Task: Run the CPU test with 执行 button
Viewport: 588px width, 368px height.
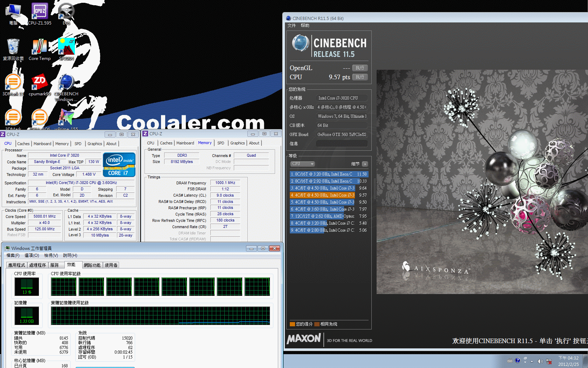Action: [x=360, y=77]
